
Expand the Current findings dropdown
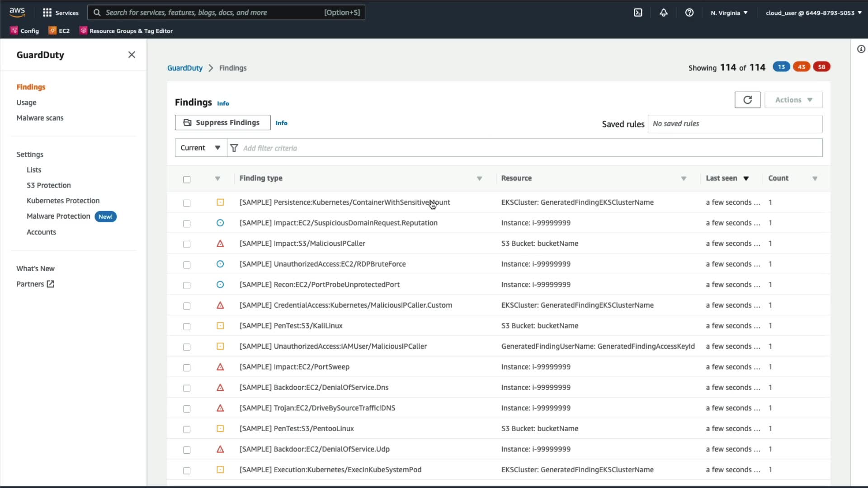(201, 148)
